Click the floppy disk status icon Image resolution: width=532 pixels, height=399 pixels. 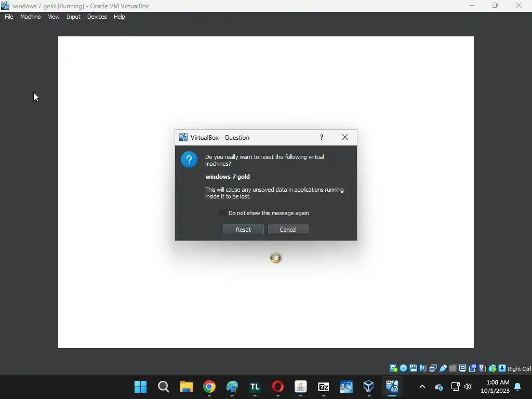(x=413, y=368)
